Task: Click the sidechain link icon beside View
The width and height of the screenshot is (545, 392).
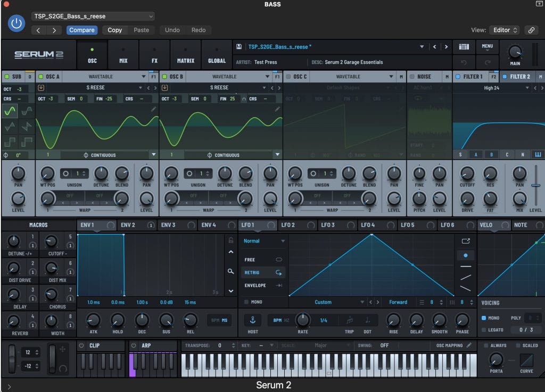Action: point(531,30)
